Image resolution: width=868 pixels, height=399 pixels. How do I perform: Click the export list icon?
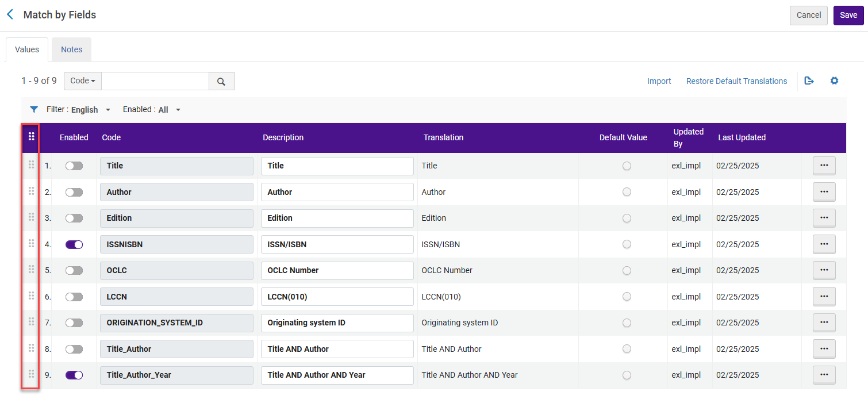[x=809, y=81]
